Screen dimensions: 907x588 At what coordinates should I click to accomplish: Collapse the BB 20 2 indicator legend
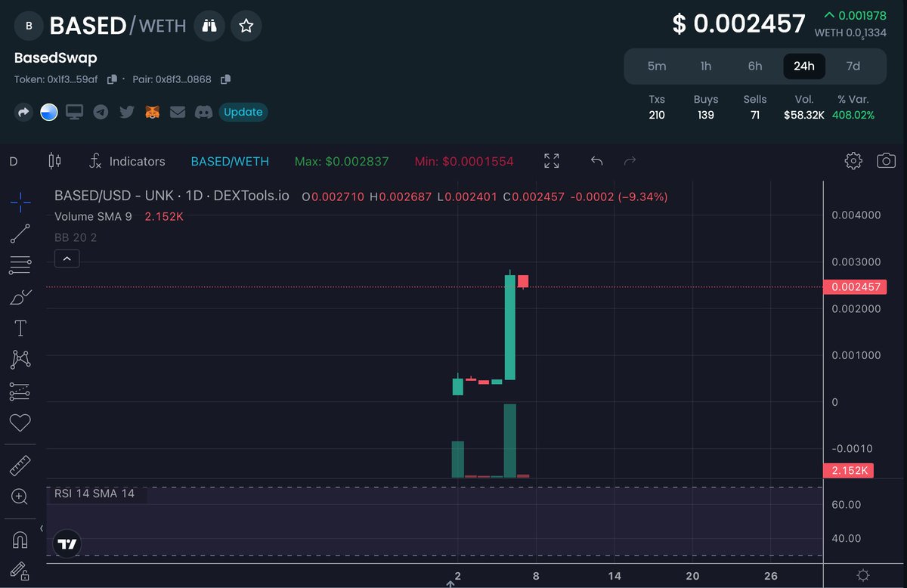(67, 258)
